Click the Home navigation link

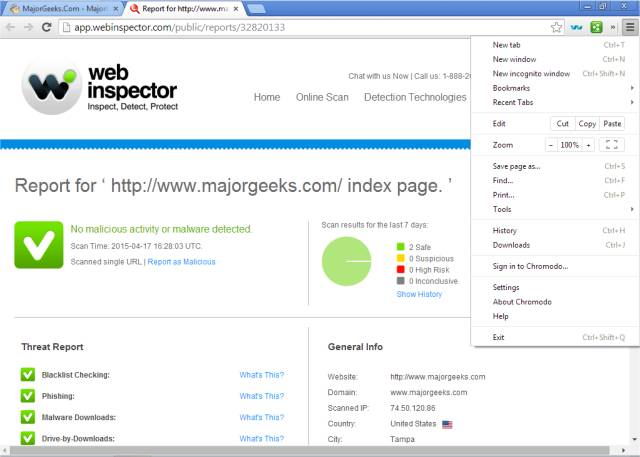pos(267,97)
